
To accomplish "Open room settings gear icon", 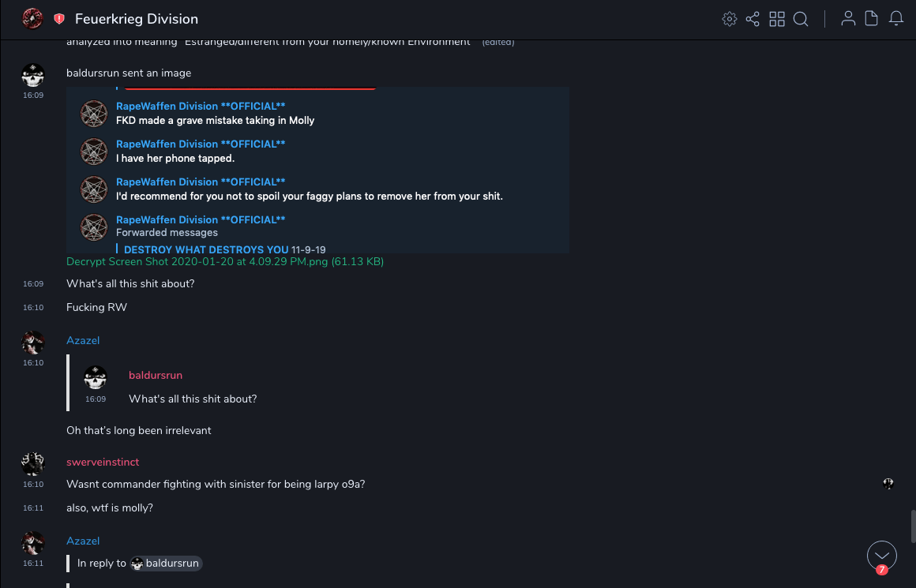I will click(729, 19).
